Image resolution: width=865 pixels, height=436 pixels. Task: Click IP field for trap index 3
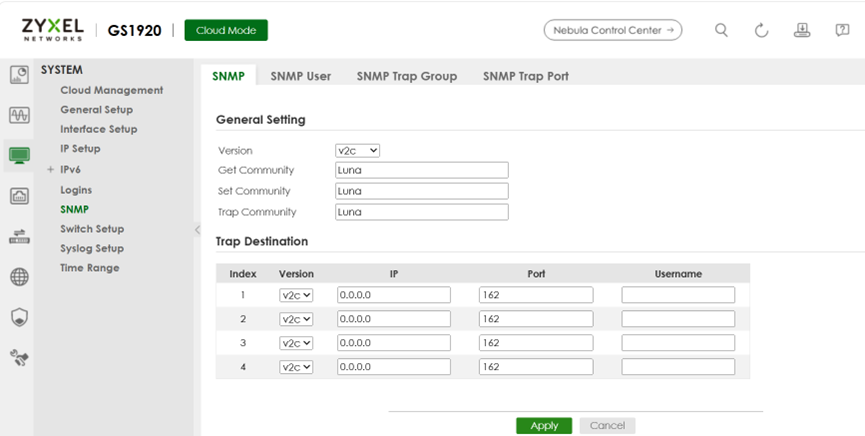click(x=394, y=343)
